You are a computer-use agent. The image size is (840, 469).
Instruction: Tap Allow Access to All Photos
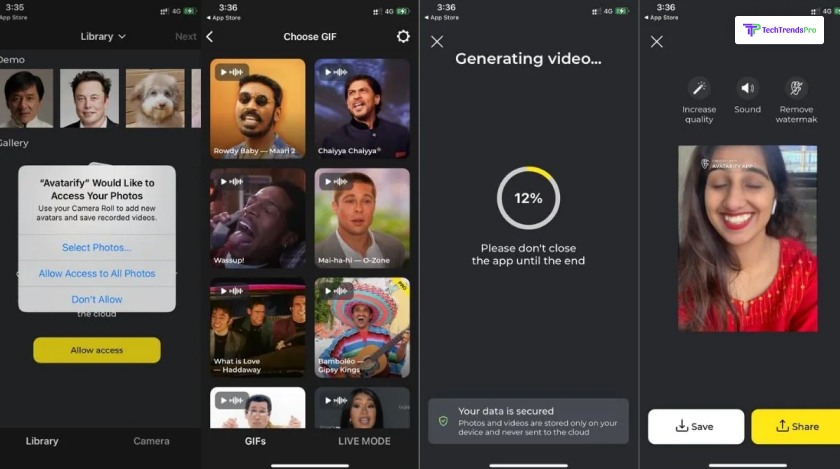97,273
